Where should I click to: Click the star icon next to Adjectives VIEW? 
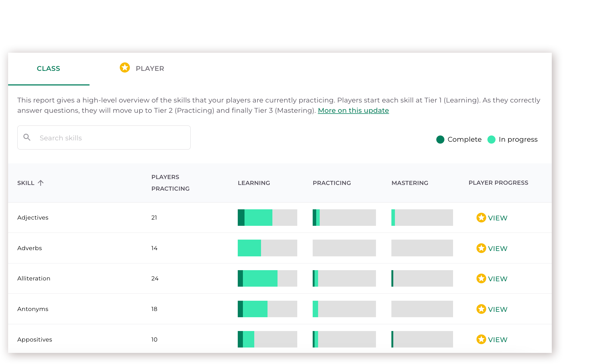[481, 217]
